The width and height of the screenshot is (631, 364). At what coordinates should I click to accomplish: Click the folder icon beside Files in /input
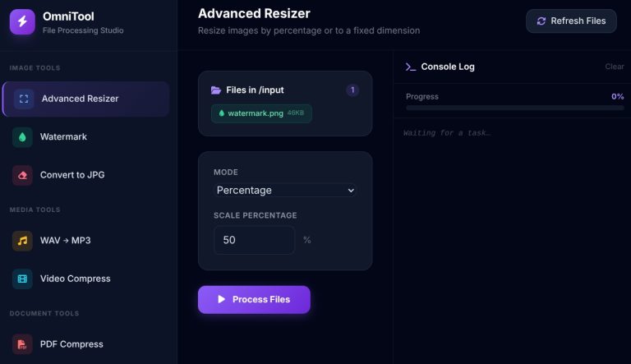point(216,90)
